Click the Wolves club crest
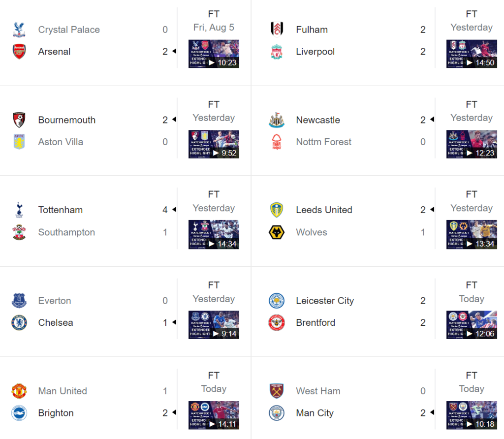 pos(277,232)
